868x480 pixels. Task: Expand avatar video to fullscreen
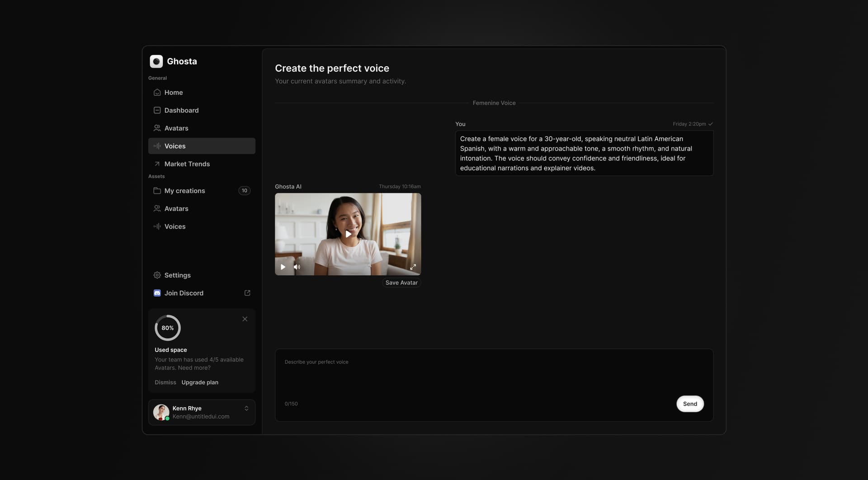click(413, 267)
